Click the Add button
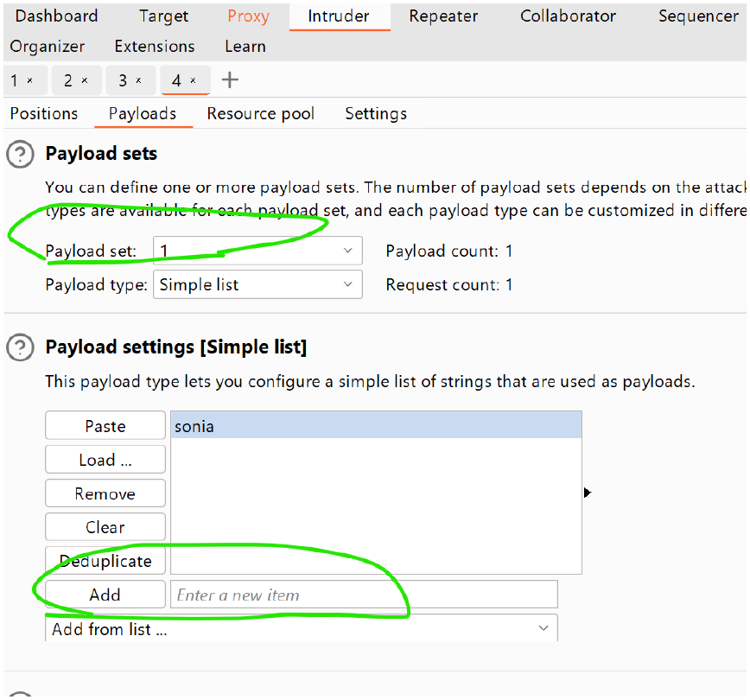The height and width of the screenshot is (700, 750). pyautogui.click(x=105, y=595)
